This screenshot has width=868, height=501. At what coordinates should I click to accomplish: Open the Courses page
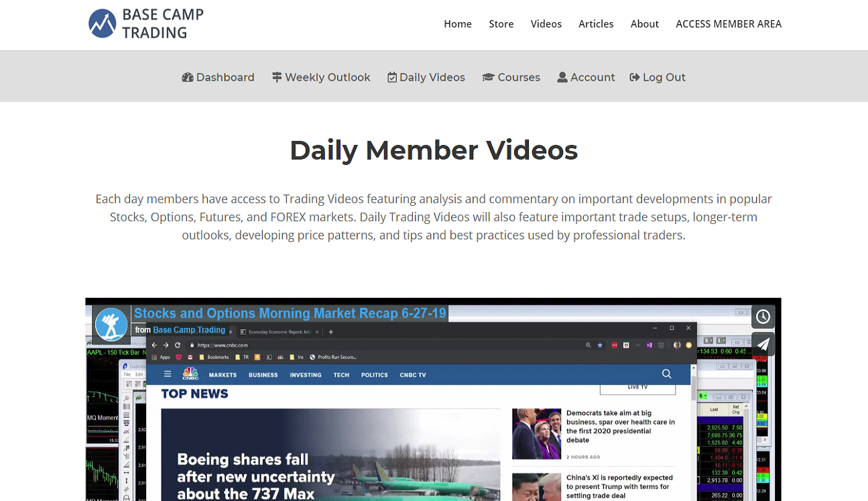(x=511, y=77)
